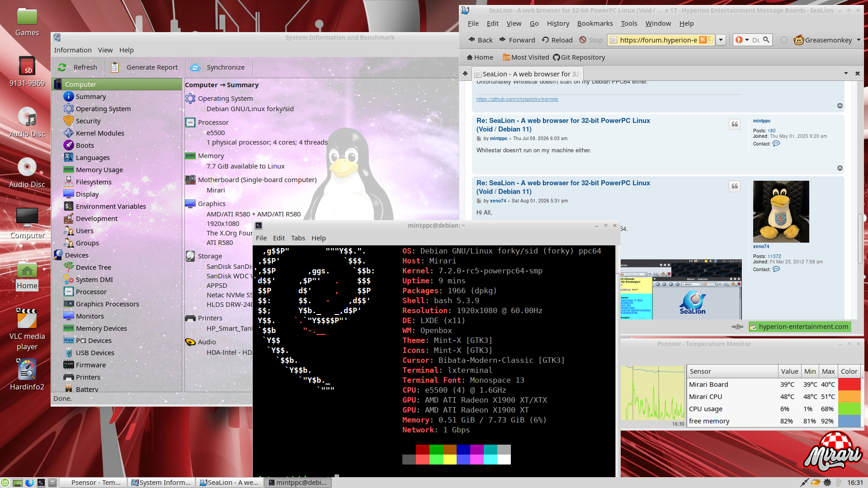The height and width of the screenshot is (488, 868).
Task: Click SeaLion screenshot thumbnail in xeno74's post
Action: point(681,290)
